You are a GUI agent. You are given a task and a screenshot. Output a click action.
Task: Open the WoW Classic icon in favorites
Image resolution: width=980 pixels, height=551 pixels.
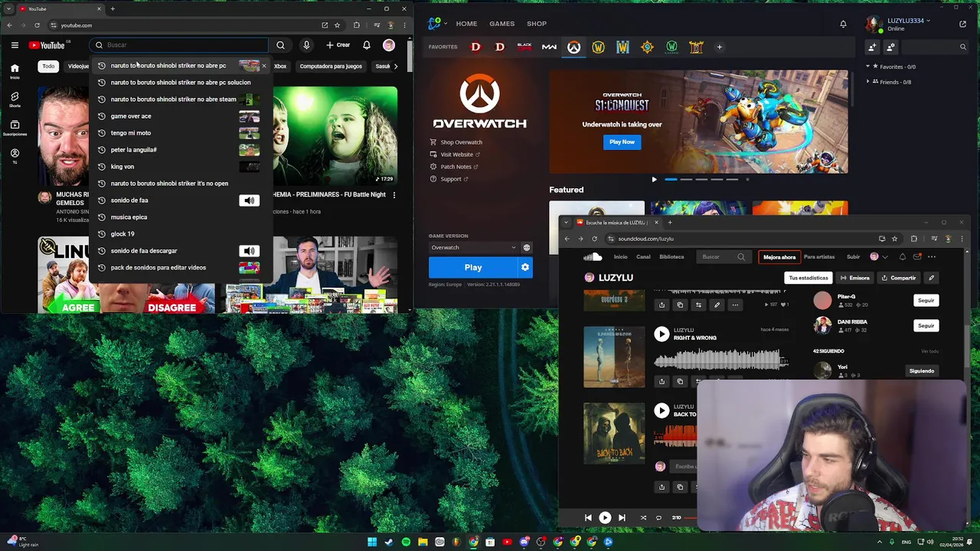(671, 47)
